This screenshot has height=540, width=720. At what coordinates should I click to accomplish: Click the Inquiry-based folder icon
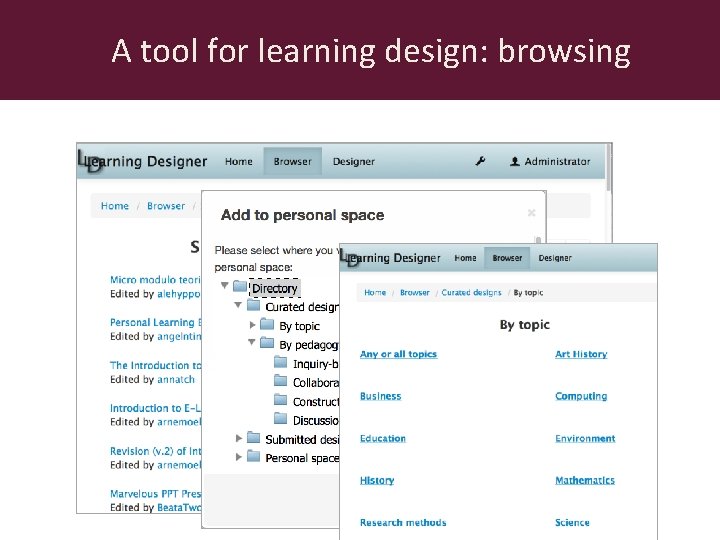click(x=281, y=362)
